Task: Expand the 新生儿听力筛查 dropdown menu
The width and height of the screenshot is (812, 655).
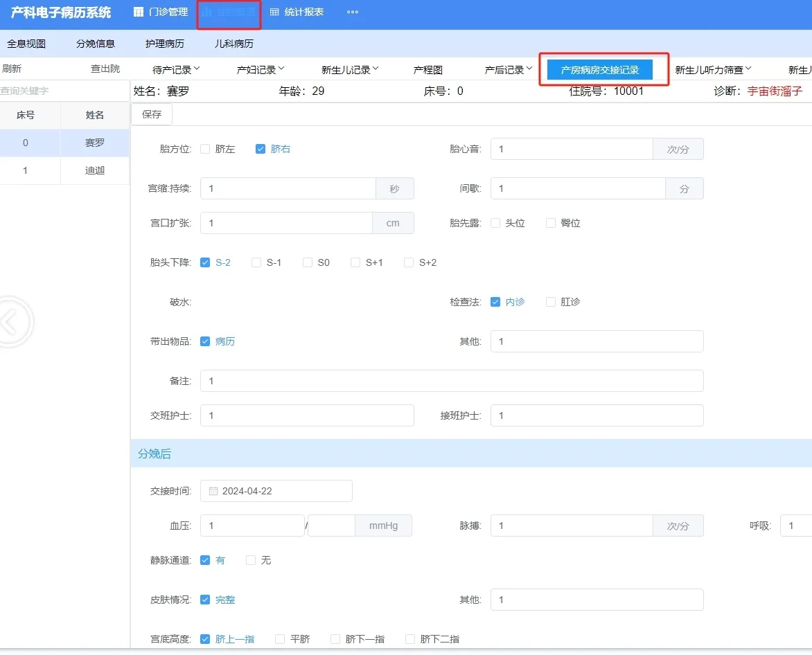Action: click(713, 69)
